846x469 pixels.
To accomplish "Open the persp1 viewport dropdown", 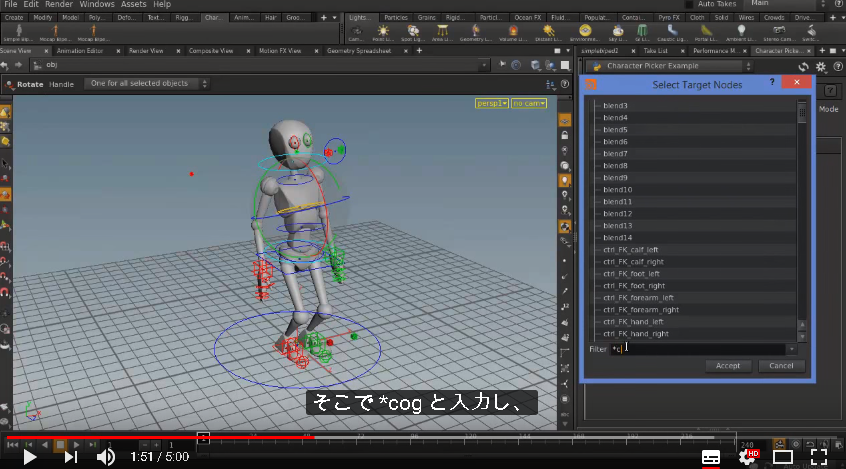I will coord(492,103).
